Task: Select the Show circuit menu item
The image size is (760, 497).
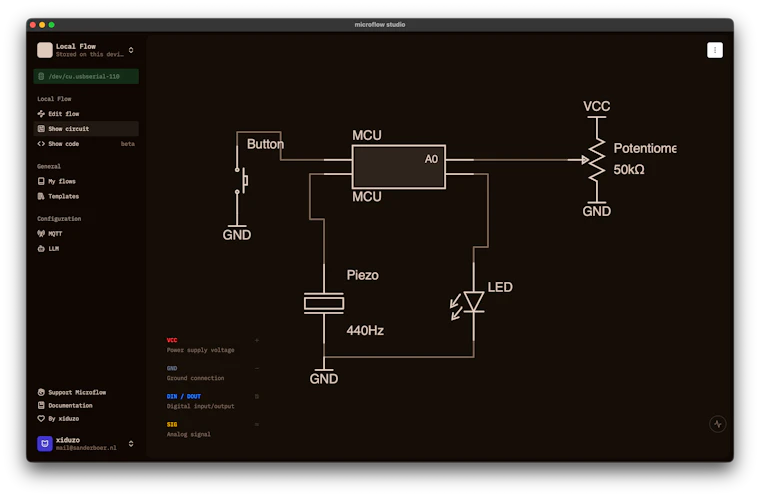Action: (x=86, y=128)
